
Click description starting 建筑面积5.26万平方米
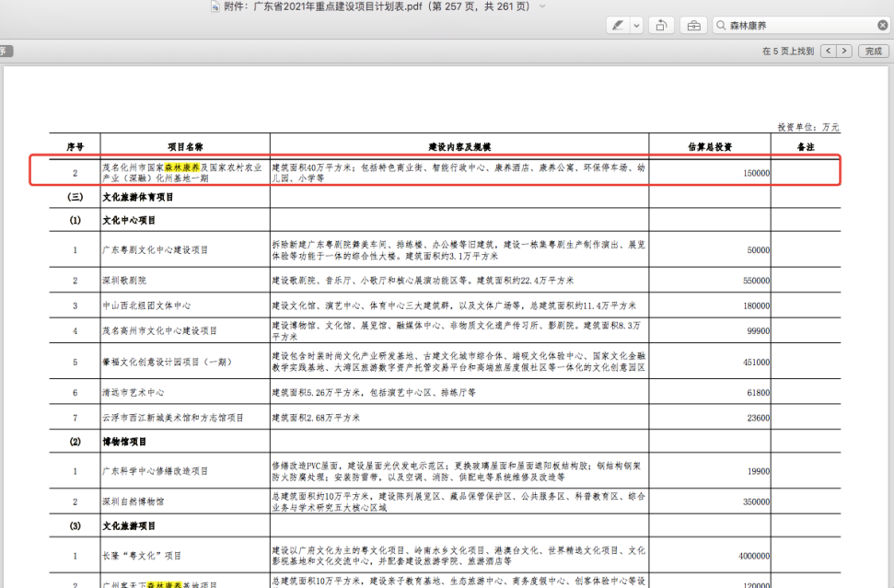[374, 393]
